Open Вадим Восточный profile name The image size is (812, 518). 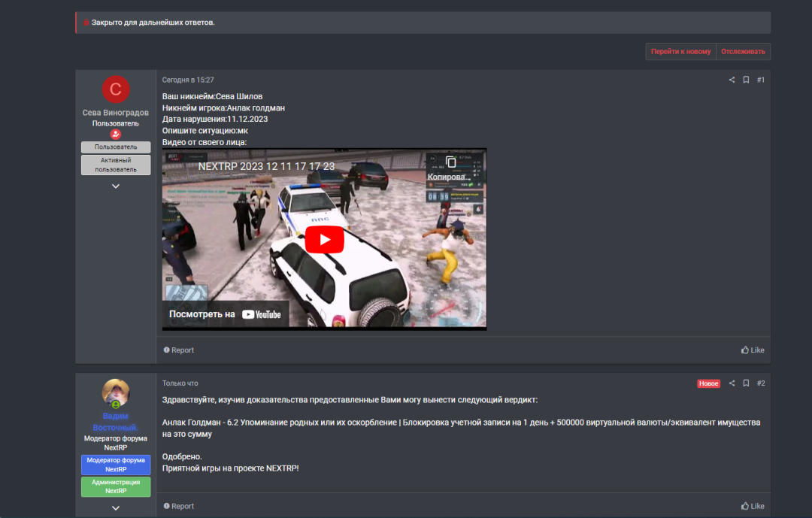tap(116, 422)
